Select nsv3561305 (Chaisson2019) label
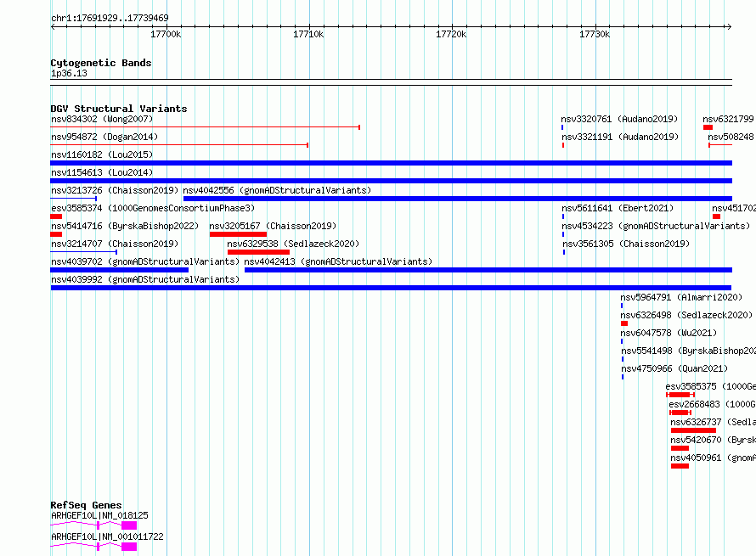Image resolution: width=756 pixels, height=556 pixels. (x=626, y=244)
